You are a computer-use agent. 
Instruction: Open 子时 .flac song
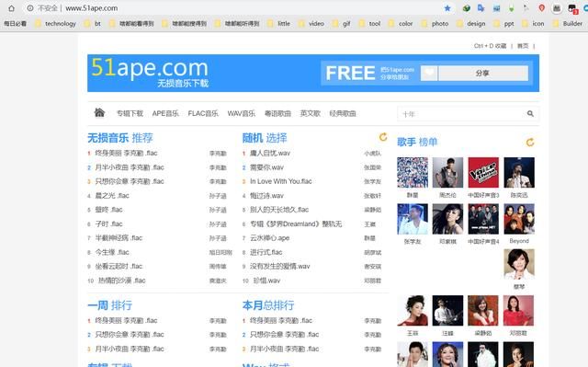[108, 224]
